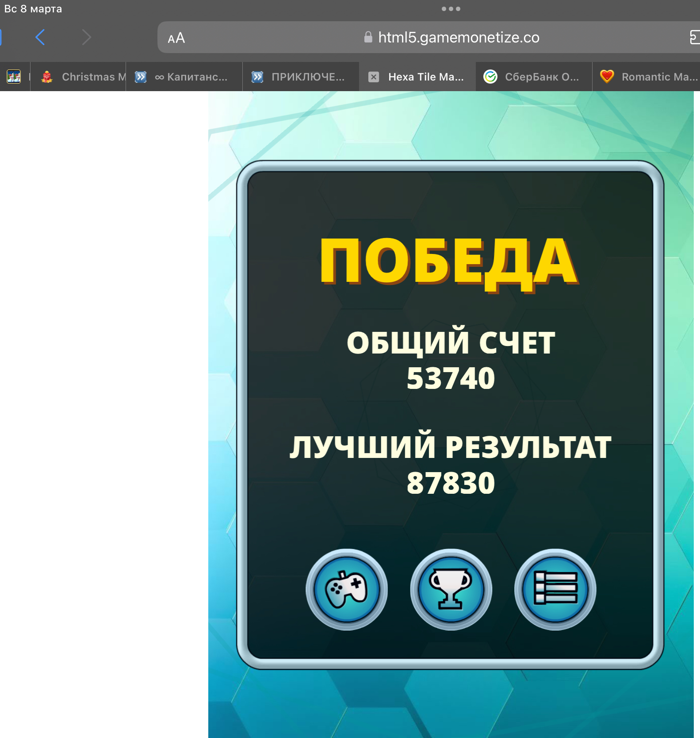The width and height of the screenshot is (700, 738).
Task: Click the padlock icon beside the URL
Action: pos(368,37)
